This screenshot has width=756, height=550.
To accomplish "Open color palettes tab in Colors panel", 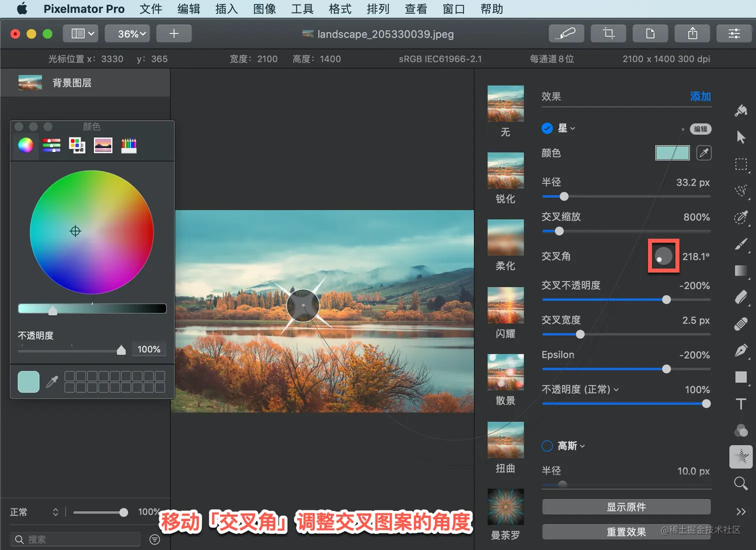I will (77, 145).
